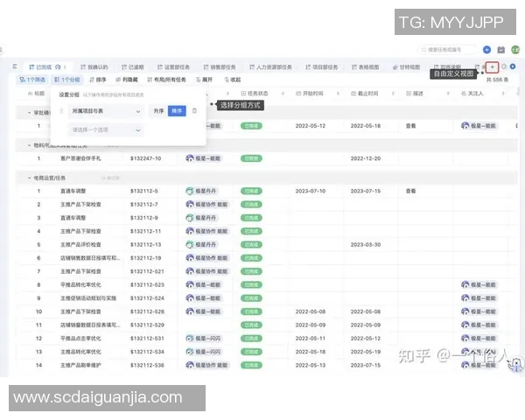Click the blue round icon after the gear
The image size is (525, 420).
click(x=513, y=66)
